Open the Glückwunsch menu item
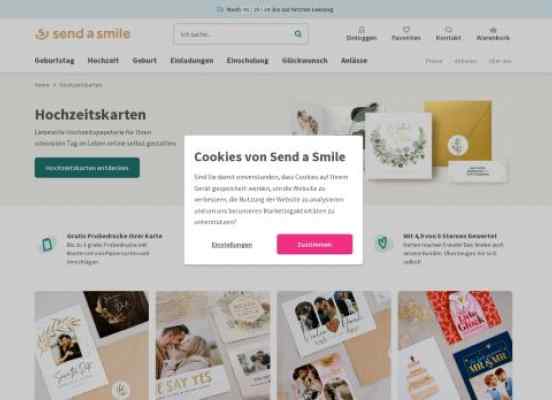The image size is (552, 400). (305, 61)
